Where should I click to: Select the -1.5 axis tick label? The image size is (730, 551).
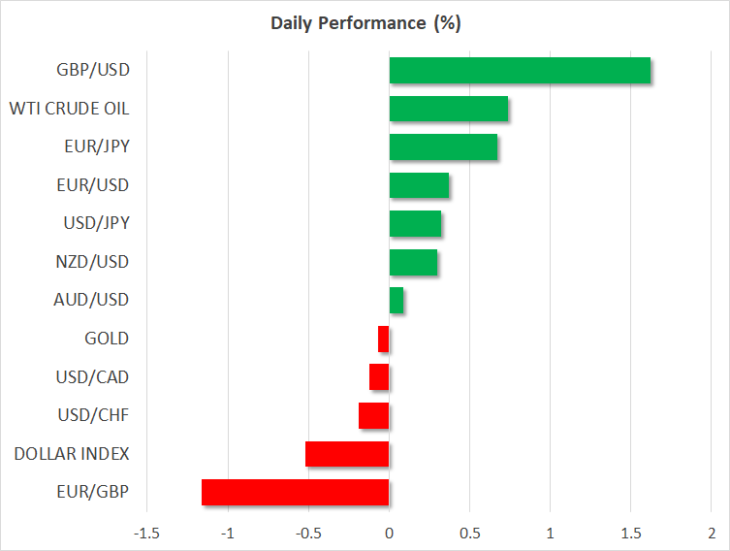pyautogui.click(x=147, y=533)
